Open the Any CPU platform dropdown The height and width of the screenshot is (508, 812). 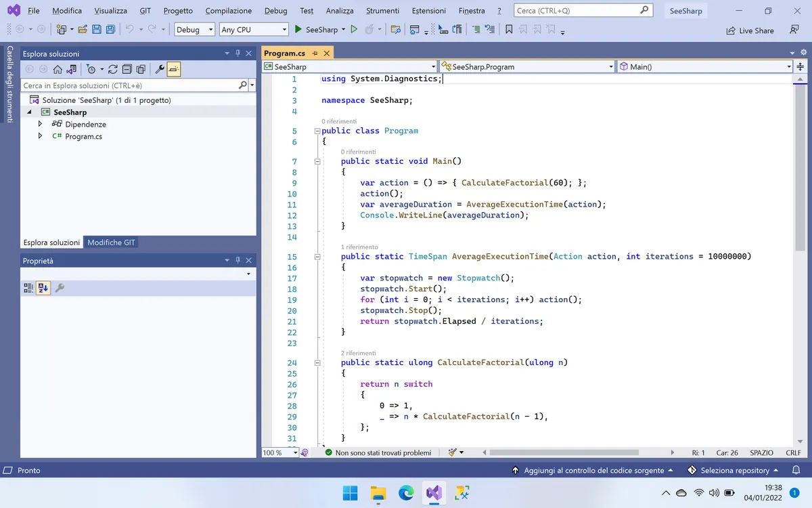[254, 30]
